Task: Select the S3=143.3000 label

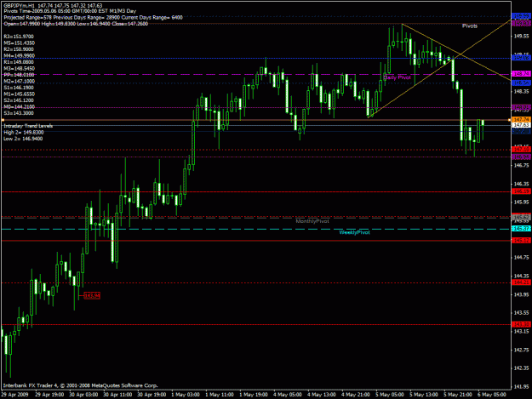Action: click(19, 113)
